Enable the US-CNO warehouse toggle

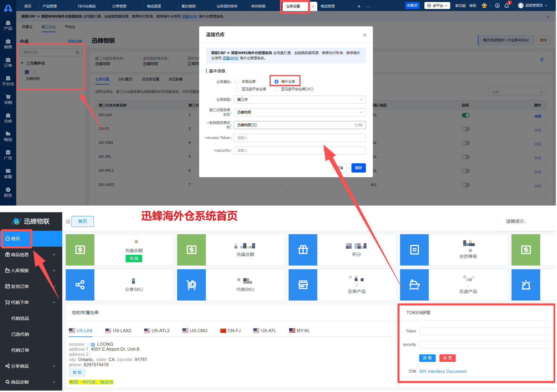pos(466,143)
